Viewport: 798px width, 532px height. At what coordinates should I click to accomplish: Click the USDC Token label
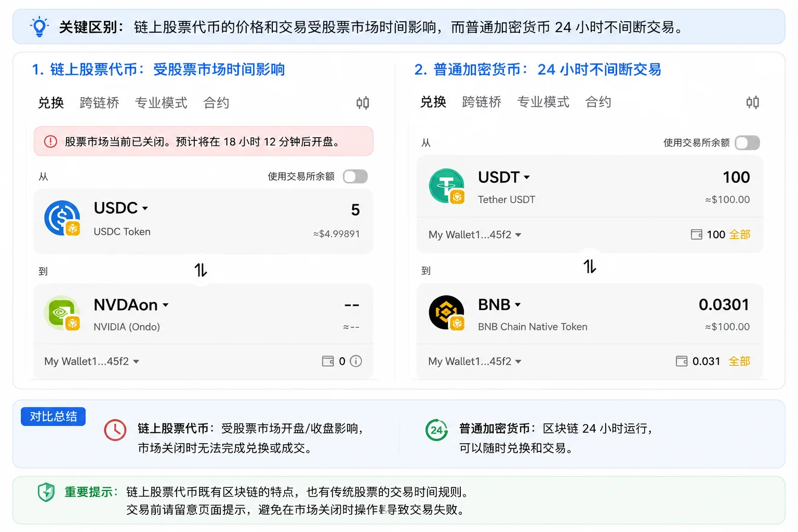point(122,232)
